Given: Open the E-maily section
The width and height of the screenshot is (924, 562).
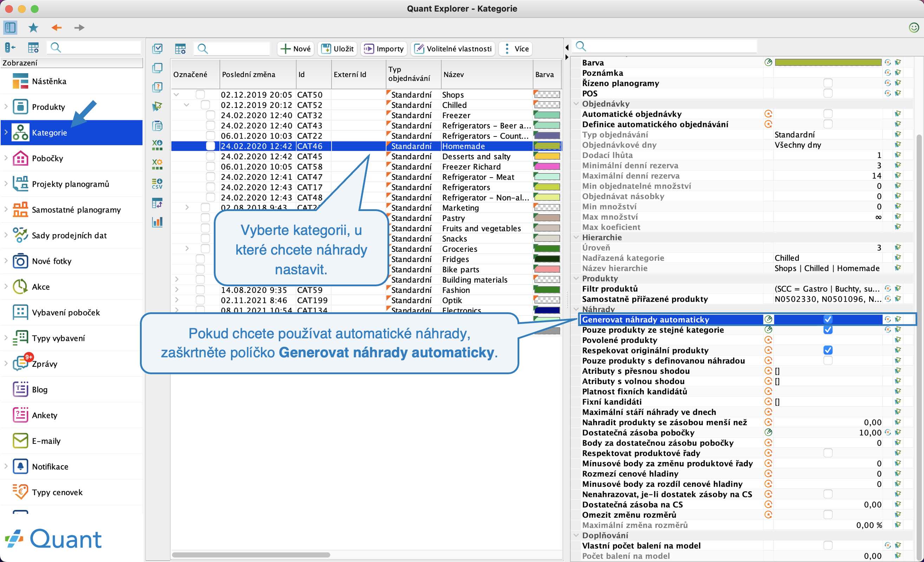Looking at the screenshot, I should [72, 441].
